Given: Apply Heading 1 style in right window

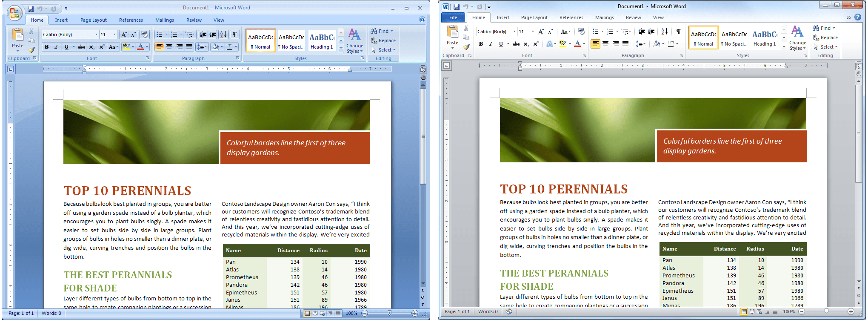Looking at the screenshot, I should [765, 37].
